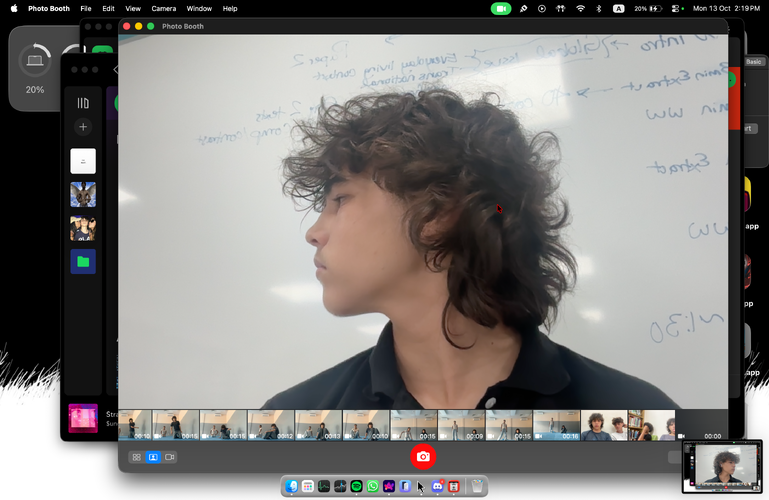Open the purple star app in the Dock

point(388,486)
